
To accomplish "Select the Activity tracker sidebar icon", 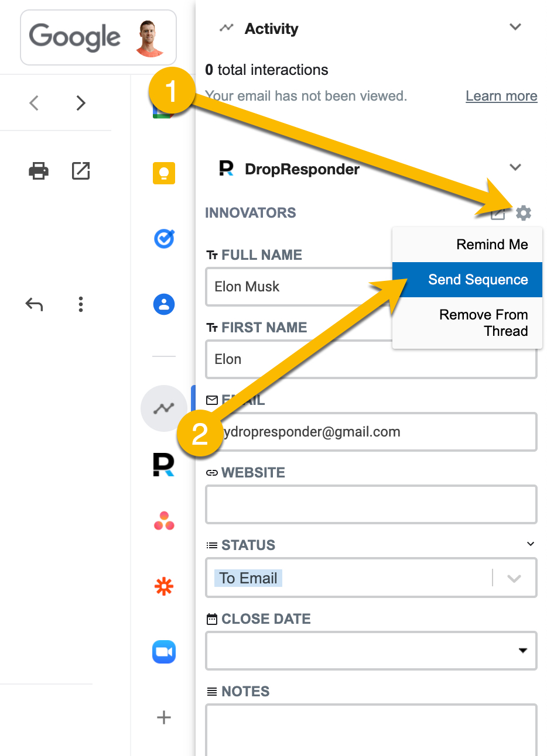I will 164,408.
